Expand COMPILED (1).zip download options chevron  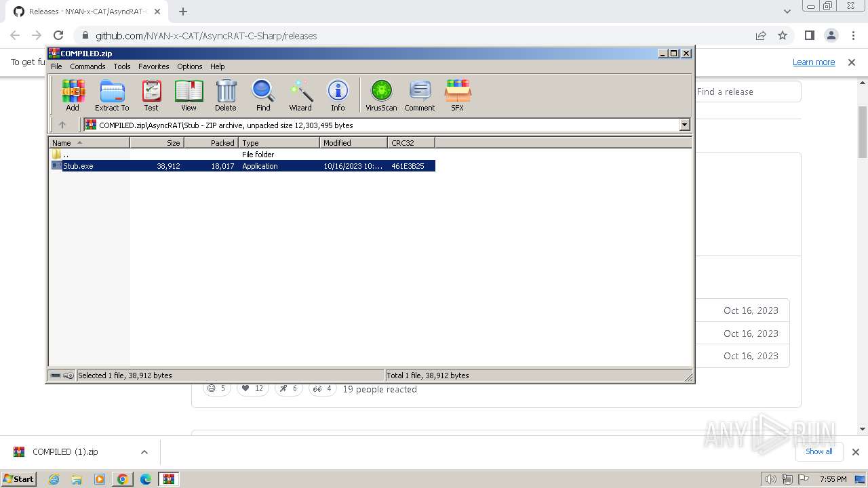point(144,452)
